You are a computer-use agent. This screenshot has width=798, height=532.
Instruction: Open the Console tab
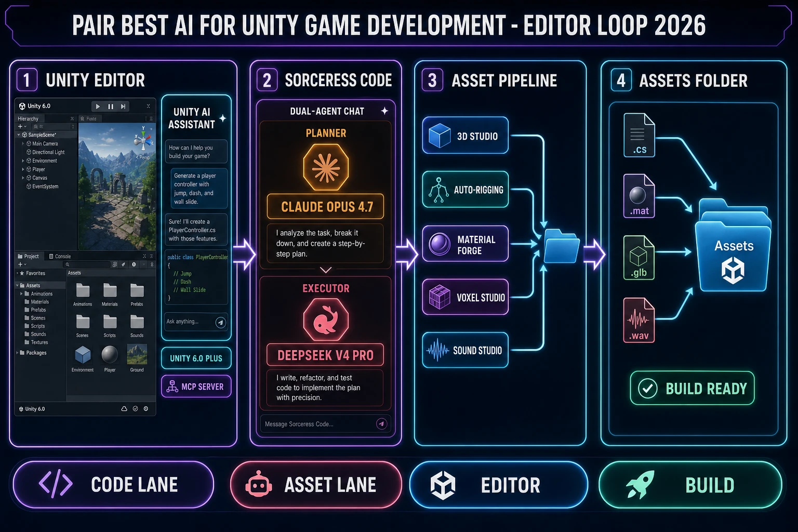tap(60, 256)
